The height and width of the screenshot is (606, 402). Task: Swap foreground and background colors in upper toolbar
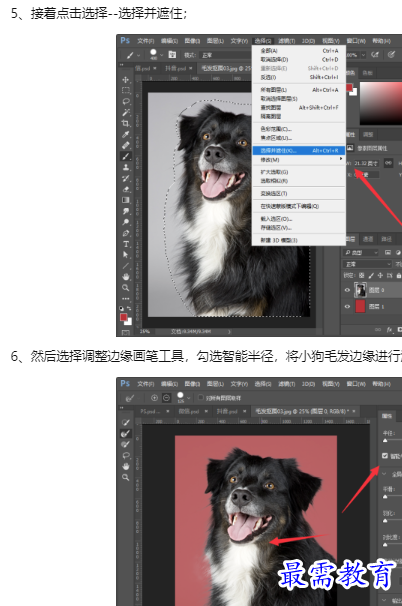point(129,308)
